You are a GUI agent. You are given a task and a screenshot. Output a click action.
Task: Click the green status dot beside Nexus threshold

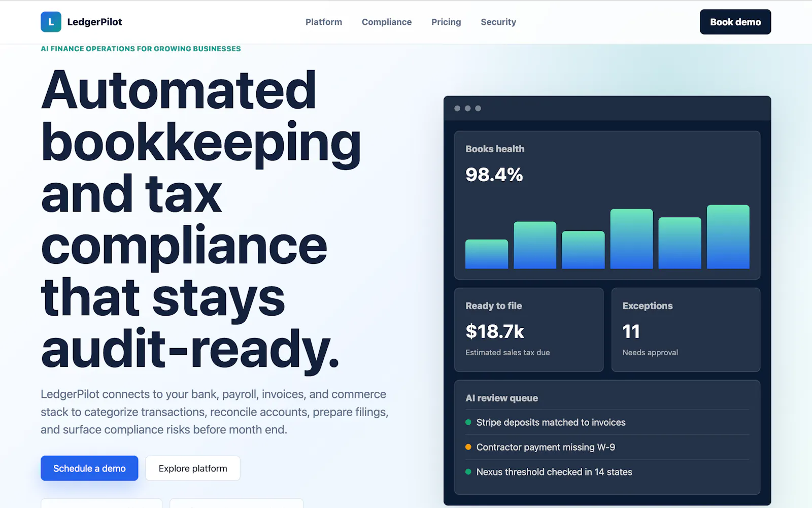point(468,472)
